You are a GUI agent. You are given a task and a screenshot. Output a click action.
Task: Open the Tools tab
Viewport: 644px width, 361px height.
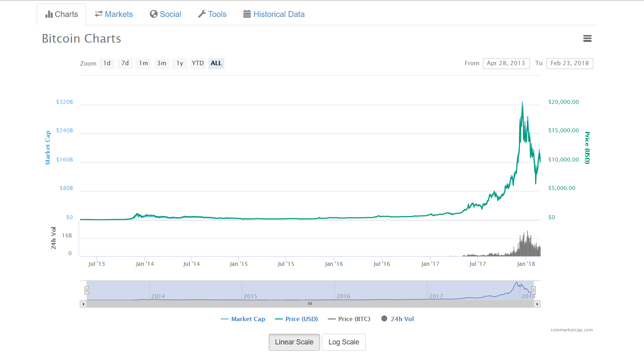point(212,14)
